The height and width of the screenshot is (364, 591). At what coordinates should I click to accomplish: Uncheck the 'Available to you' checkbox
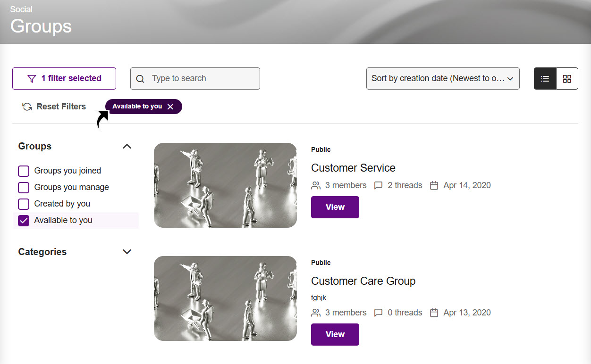pos(24,220)
